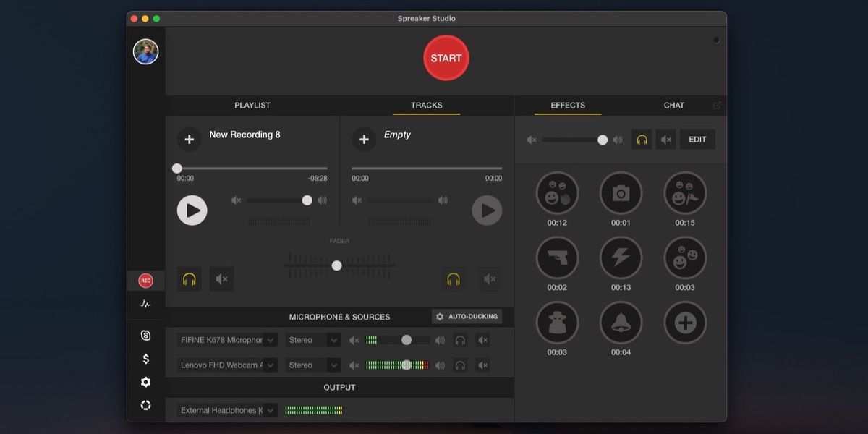The width and height of the screenshot is (868, 434).
Task: Open monetization dollar icon in sidebar
Action: tap(145, 359)
